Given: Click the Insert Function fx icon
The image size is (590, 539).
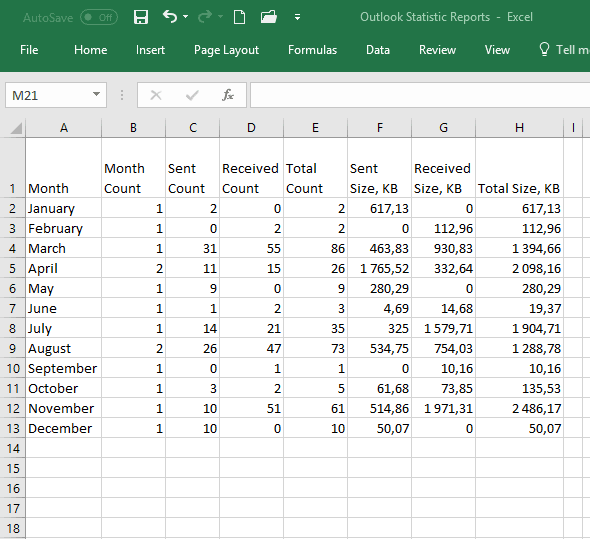Looking at the screenshot, I should click(x=228, y=95).
